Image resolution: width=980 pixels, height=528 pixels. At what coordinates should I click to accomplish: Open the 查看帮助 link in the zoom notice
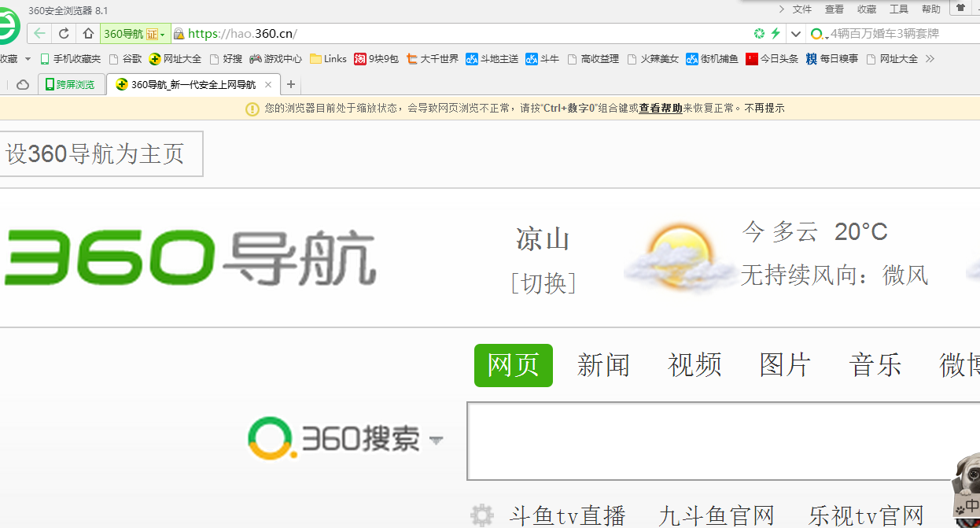pos(661,109)
